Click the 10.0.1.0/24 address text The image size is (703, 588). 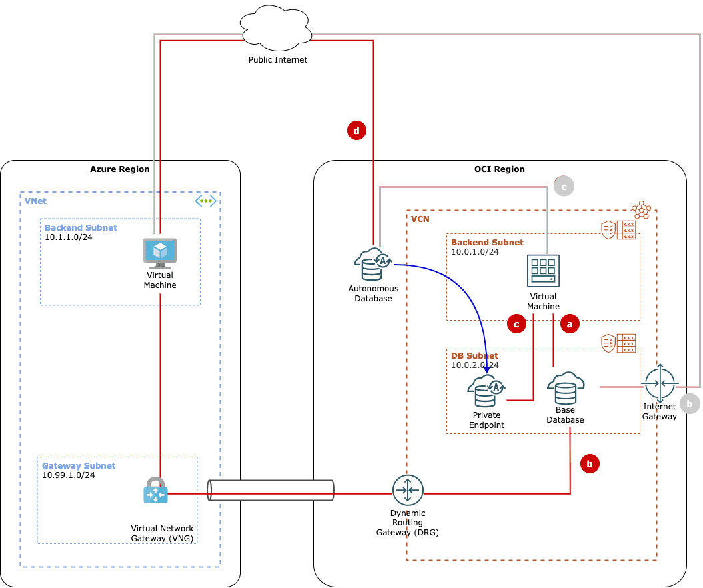click(475, 252)
